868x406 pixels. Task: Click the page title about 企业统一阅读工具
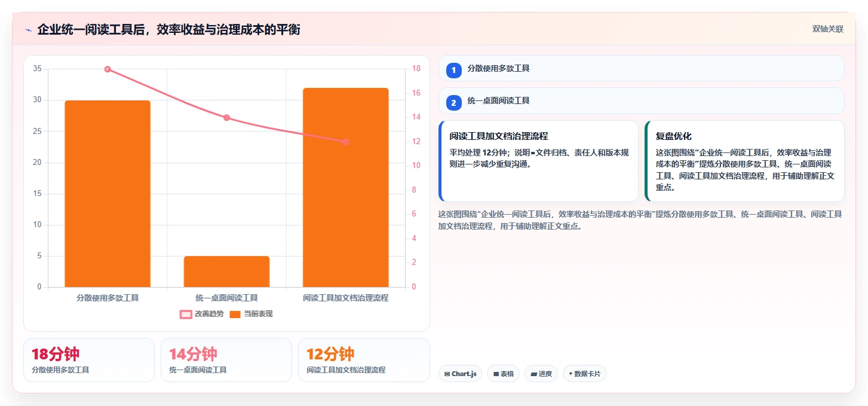point(168,29)
